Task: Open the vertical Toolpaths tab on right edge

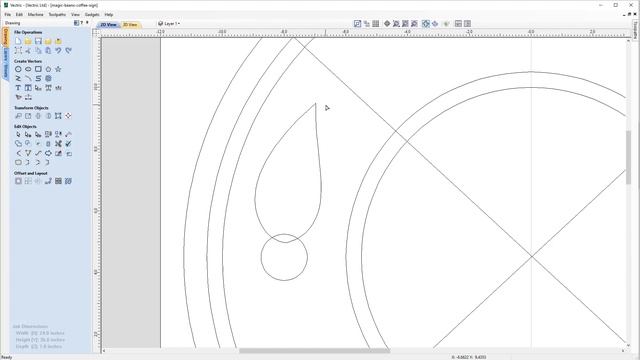Action: click(636, 31)
